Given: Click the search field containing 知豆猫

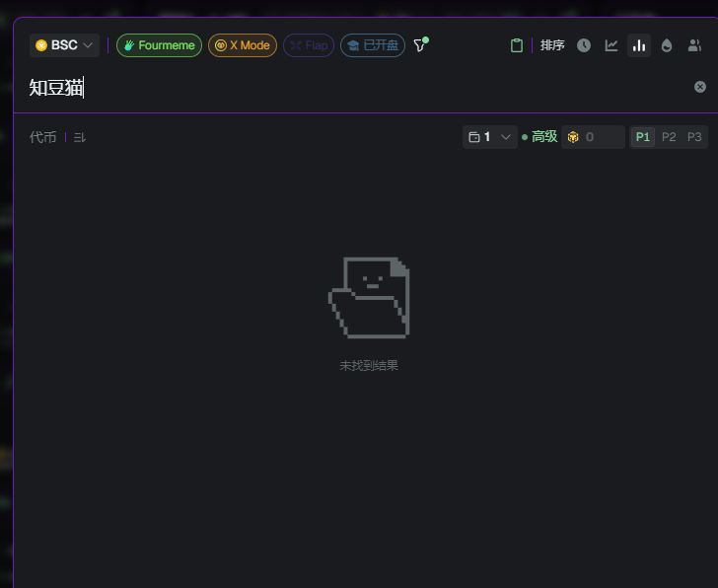Looking at the screenshot, I should (357, 87).
